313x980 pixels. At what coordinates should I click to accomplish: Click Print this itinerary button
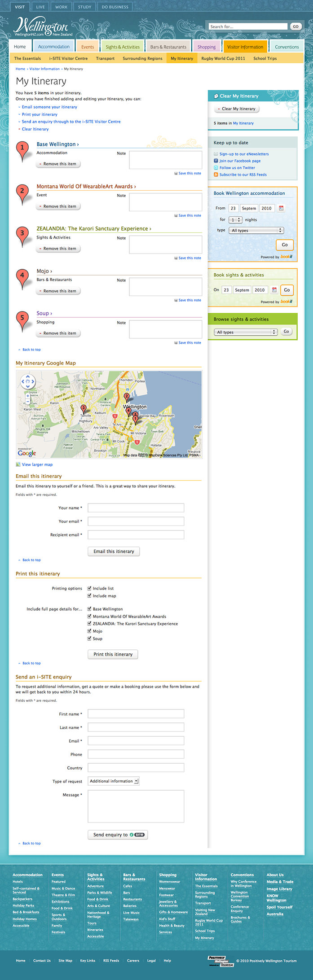pos(113,654)
